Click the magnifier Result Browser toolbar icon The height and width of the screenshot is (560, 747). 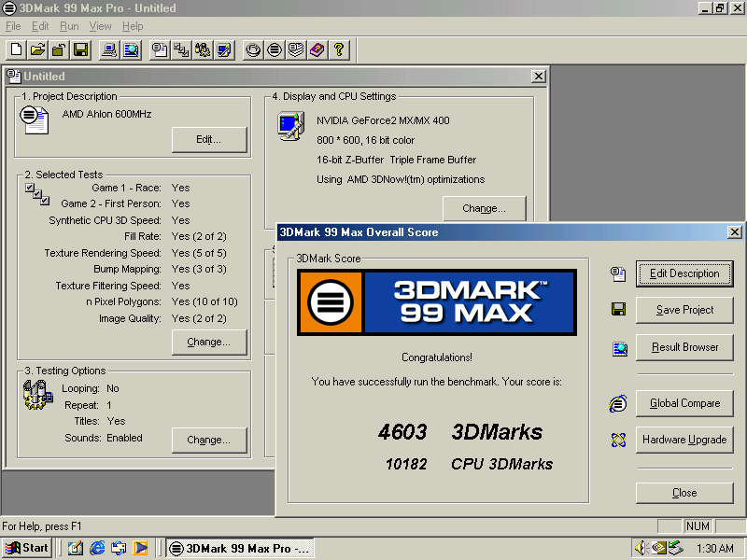[131, 49]
